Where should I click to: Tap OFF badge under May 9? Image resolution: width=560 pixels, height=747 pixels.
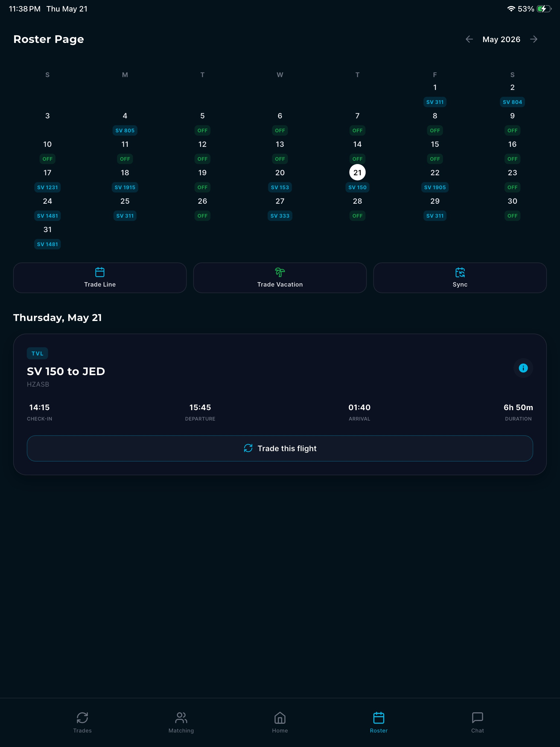[x=512, y=130]
